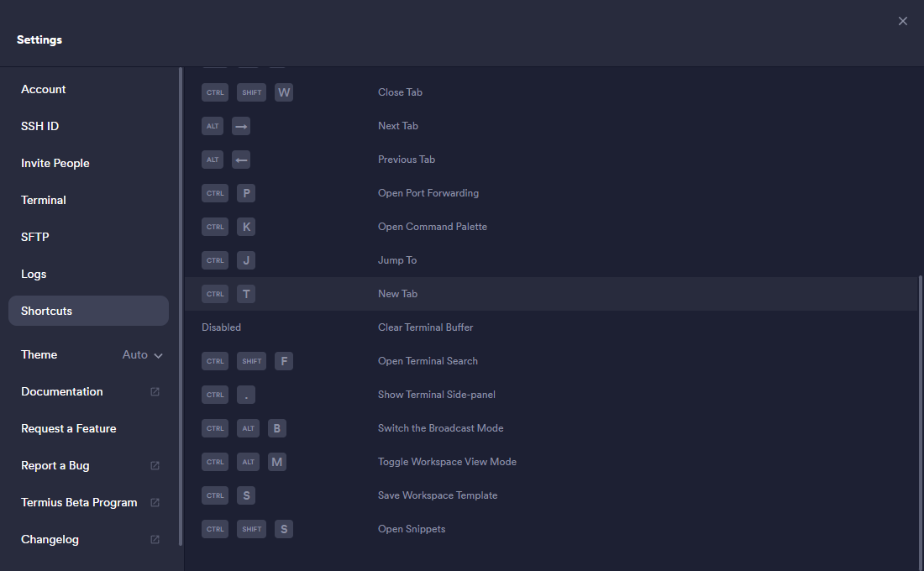
Task: Click the period key for Terminal Side-panel
Action: click(x=246, y=395)
